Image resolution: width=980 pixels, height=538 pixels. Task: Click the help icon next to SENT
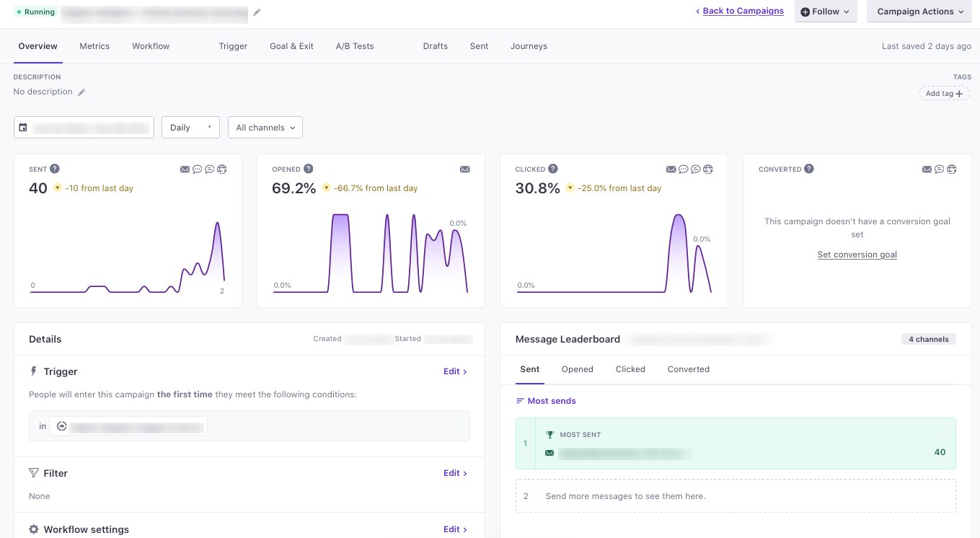tap(55, 169)
